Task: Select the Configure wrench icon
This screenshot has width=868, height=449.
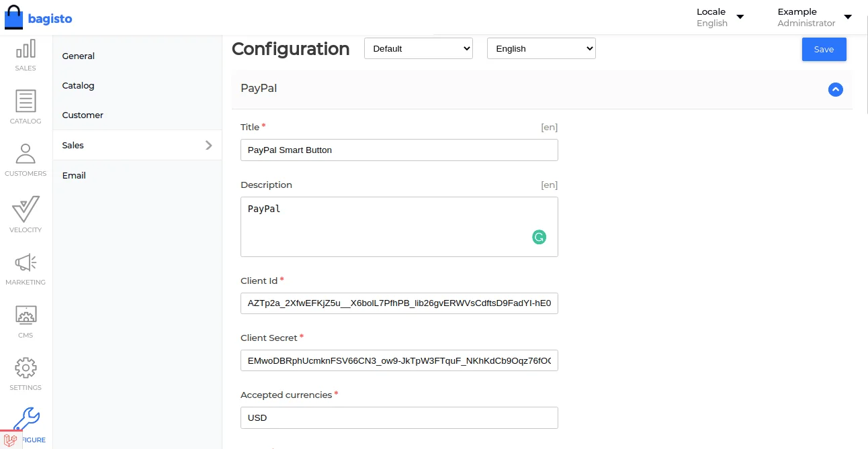Action: [x=27, y=424]
